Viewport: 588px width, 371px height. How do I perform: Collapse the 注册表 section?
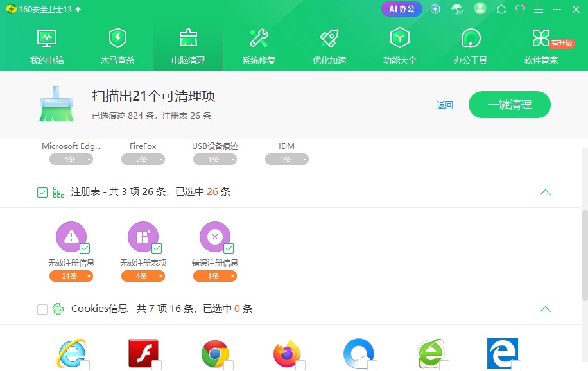click(545, 193)
